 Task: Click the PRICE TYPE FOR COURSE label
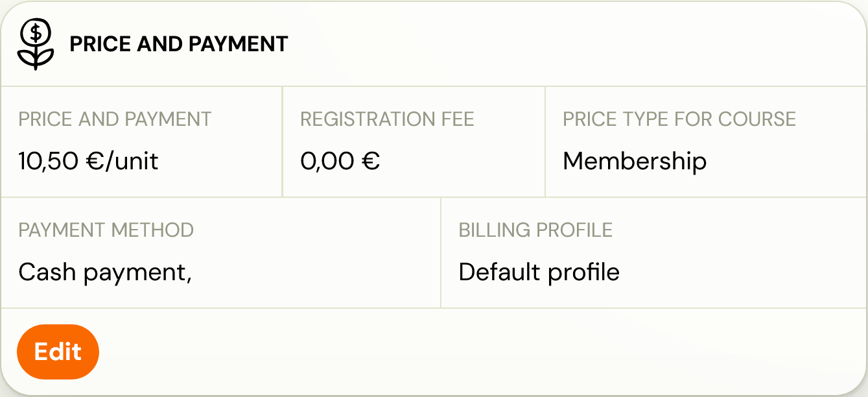click(x=679, y=119)
